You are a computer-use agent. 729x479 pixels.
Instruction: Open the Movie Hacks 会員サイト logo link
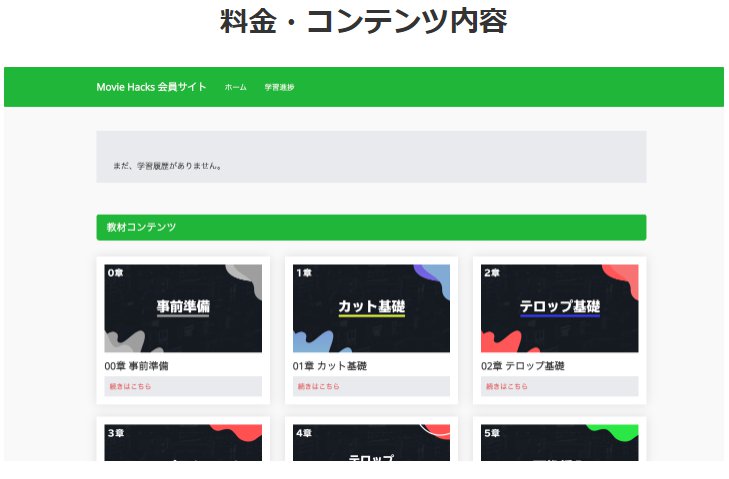pyautogui.click(x=151, y=87)
